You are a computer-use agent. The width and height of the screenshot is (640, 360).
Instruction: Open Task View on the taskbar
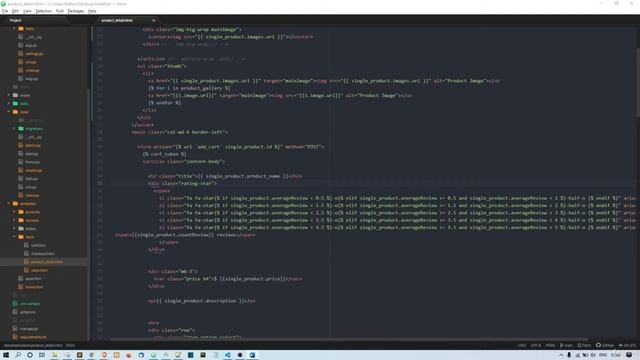[42, 355]
